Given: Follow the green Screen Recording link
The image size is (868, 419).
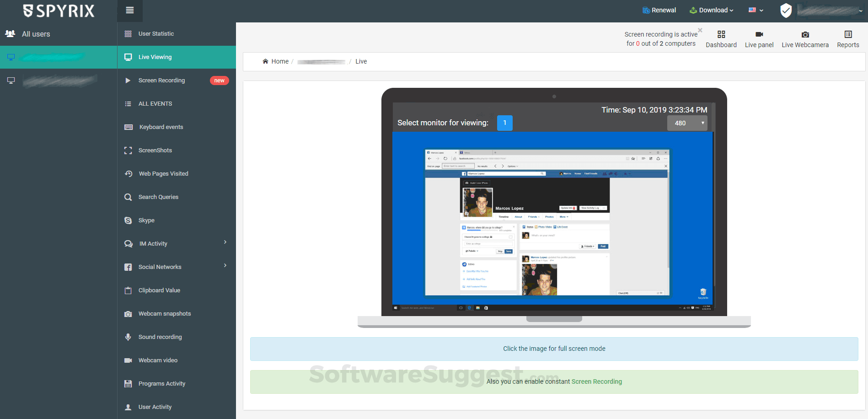Looking at the screenshot, I should pos(596,381).
